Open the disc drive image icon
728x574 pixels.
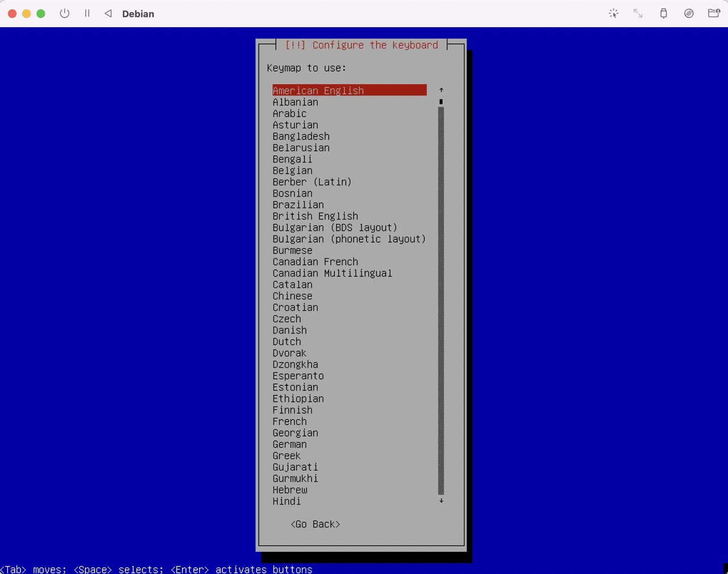coord(689,13)
